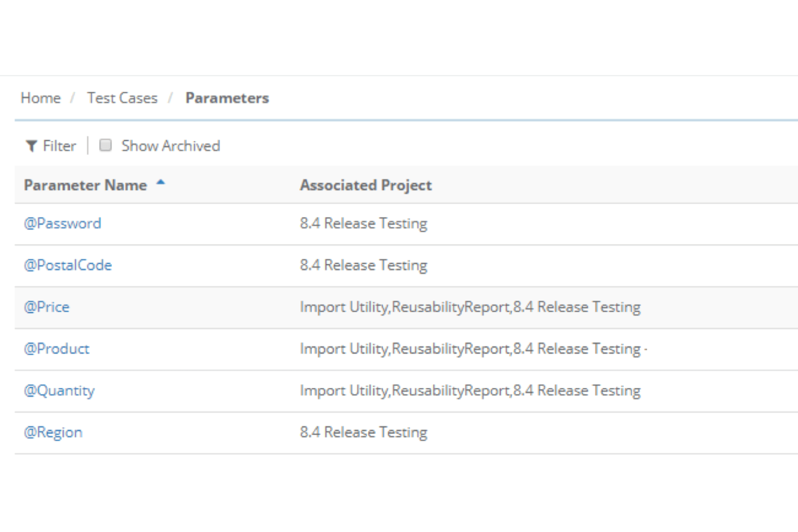Open the Filter options
The width and height of the screenshot is (798, 532).
click(51, 146)
